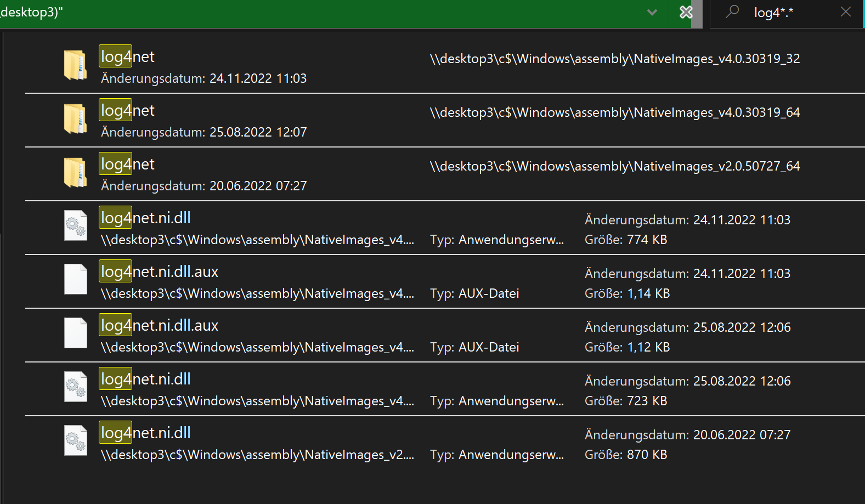The height and width of the screenshot is (504, 865).
Task: Click path \\desktop3\c$\Windows\assembly\NativeImages_v2.0.50727_64
Action: click(x=615, y=166)
